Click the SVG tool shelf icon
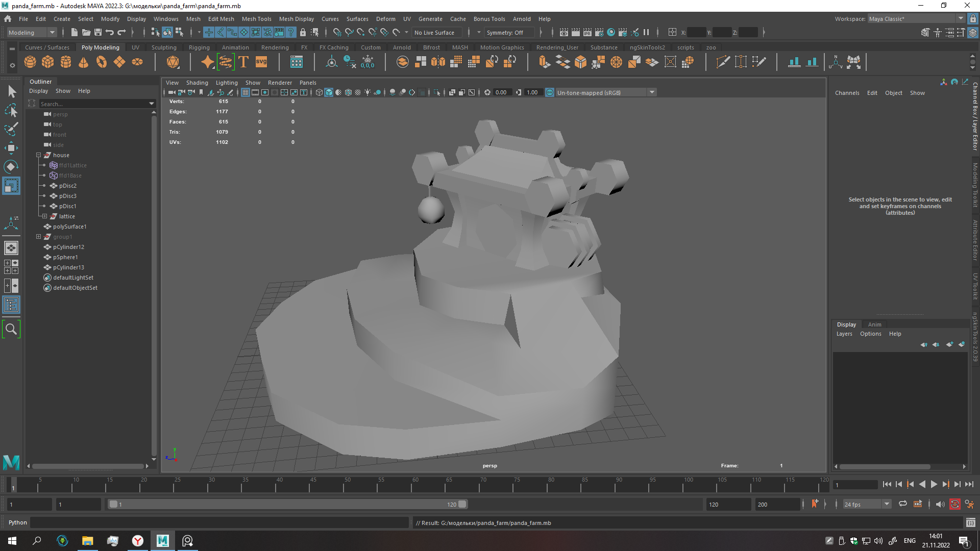The height and width of the screenshot is (551, 980). point(261,62)
